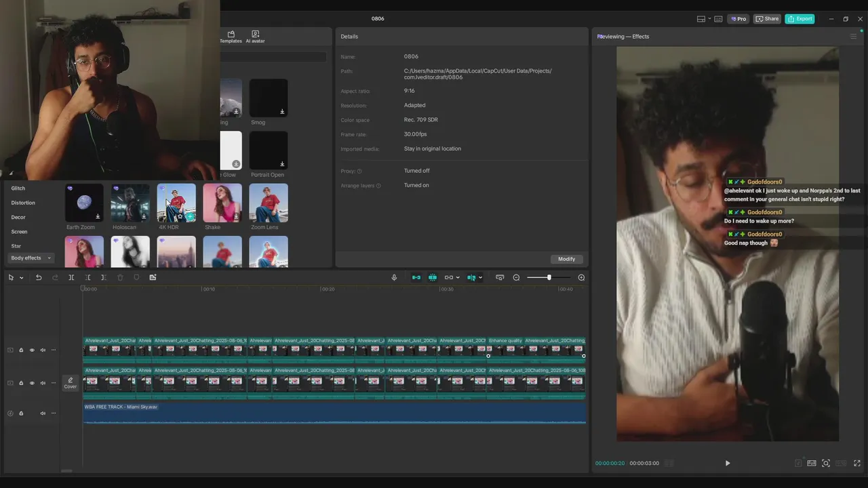Click the add image/auto-reframe icon in timeline toolbar
Viewport: 868px width, 488px height.
tap(153, 277)
